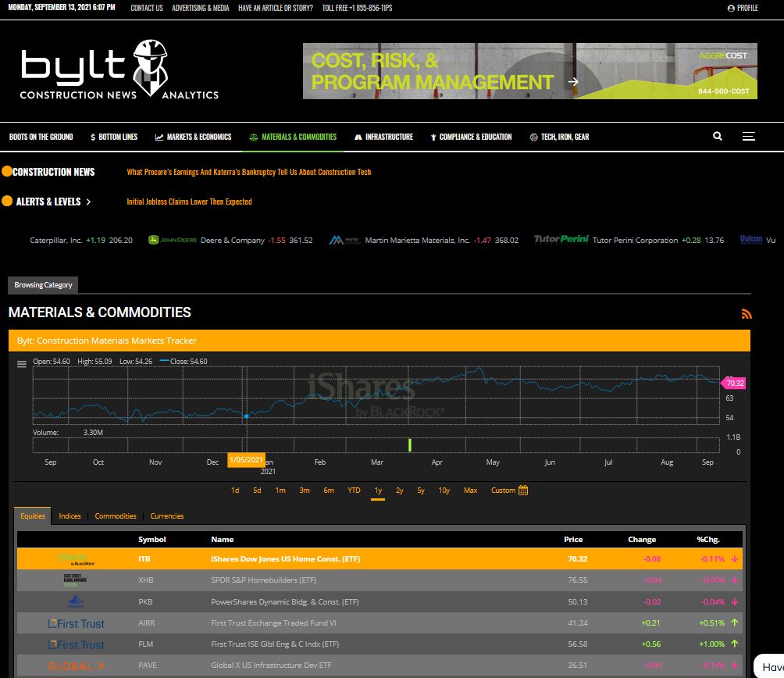The image size is (784, 678).
Task: Switch to the Commodities tab
Action: (115, 516)
